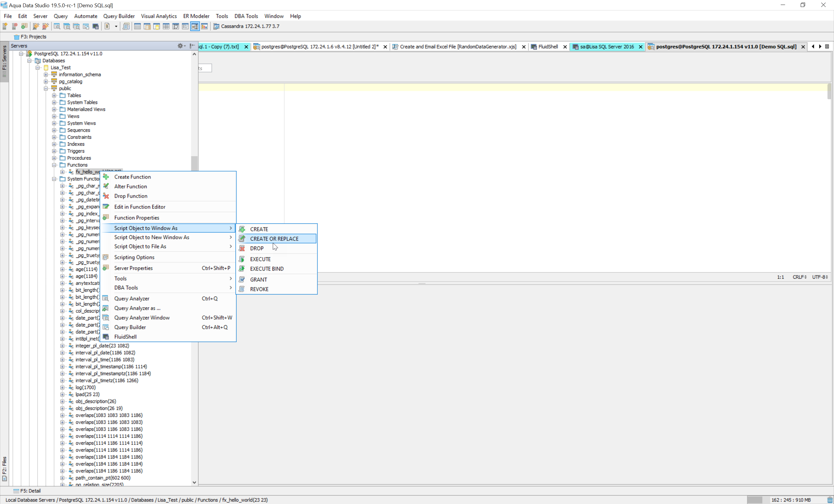The image size is (834, 504).
Task: Open Query Analyzer from the toolbar
Action: tap(57, 26)
